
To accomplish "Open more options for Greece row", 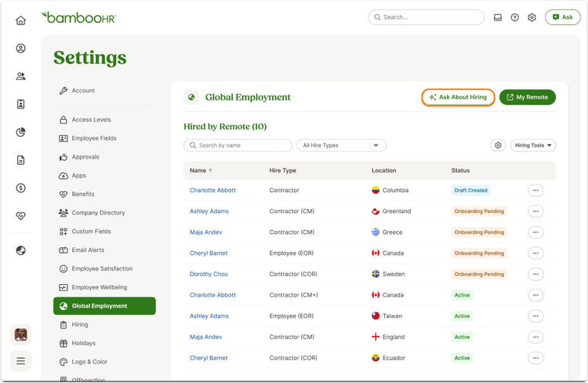I will coord(535,232).
